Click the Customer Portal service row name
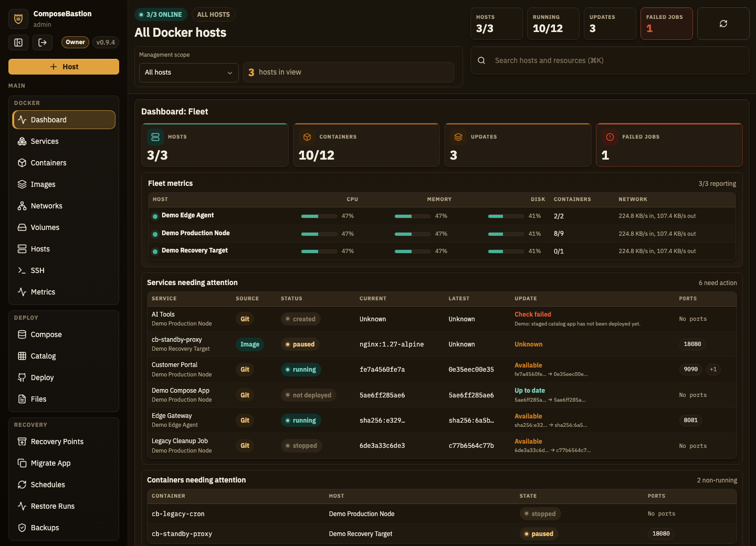Screen dimensions: 756x546 pyautogui.click(x=174, y=365)
